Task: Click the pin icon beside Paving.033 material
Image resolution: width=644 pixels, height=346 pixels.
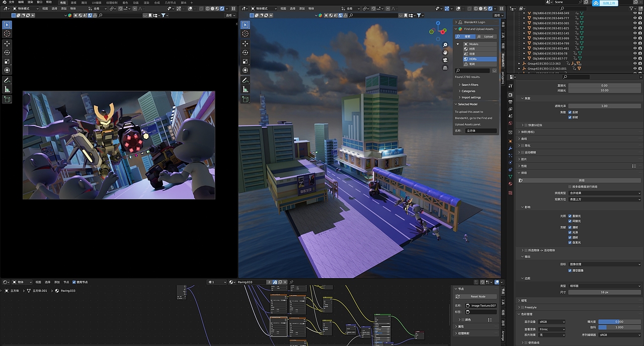Action: [x=291, y=282]
